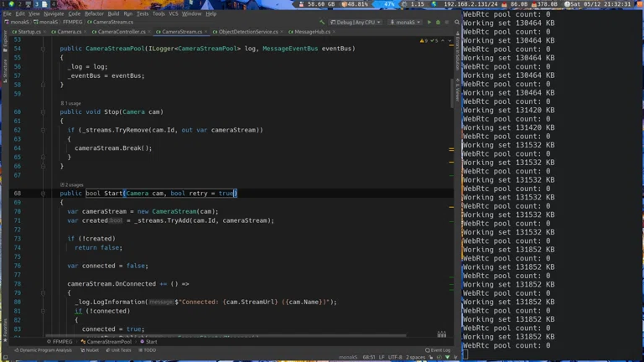
Task: Click '2 spaces' indent setting
Action: [415, 358]
